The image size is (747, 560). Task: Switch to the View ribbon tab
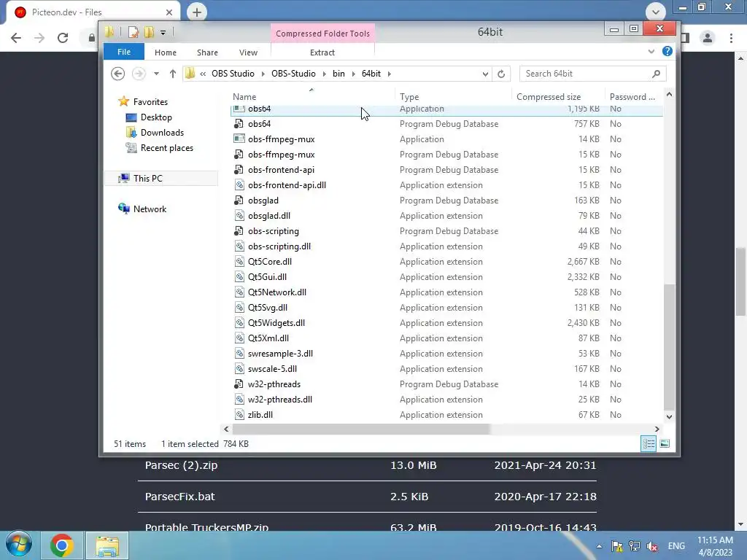248,52
